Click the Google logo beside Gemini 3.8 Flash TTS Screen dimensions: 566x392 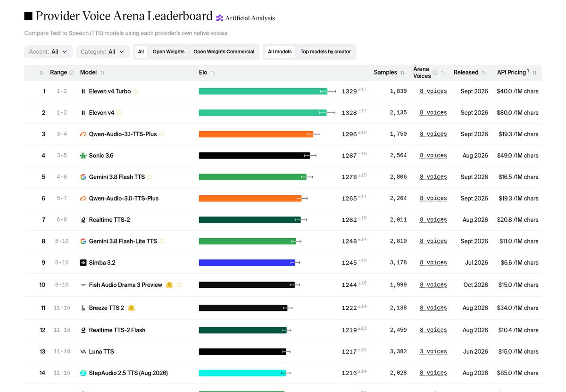[83, 177]
